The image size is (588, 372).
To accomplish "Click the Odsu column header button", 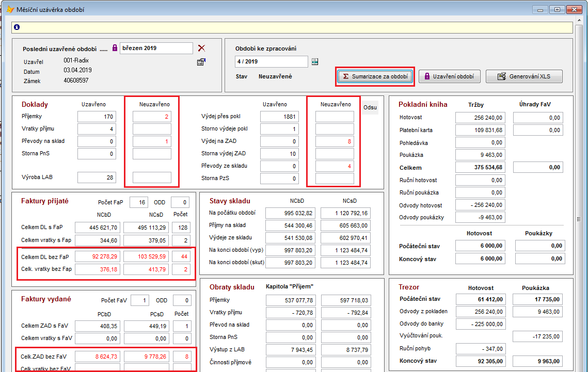I will click(x=370, y=107).
